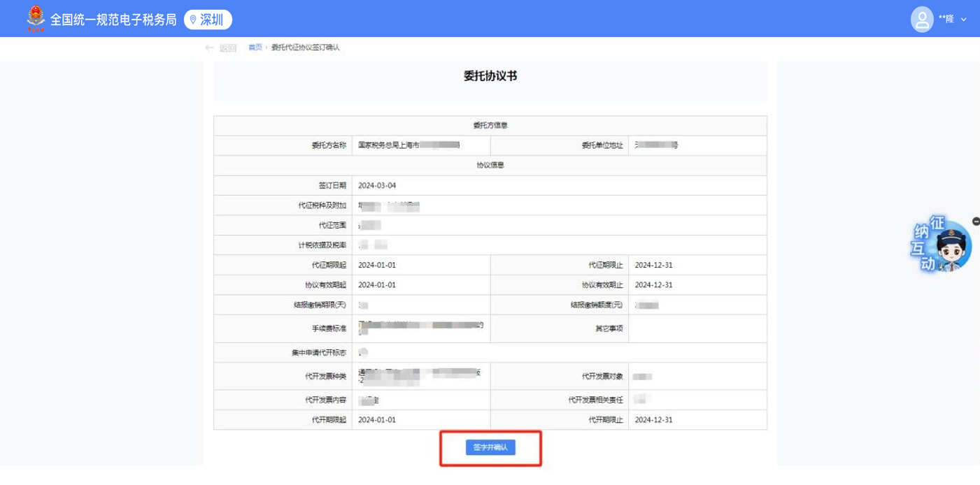The image size is (980, 485).
Task: Click the 签字并确认 button
Action: pyautogui.click(x=490, y=447)
